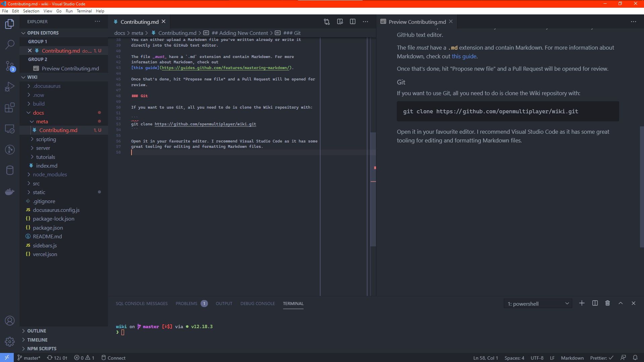Click the master branch in status bar

[x=29, y=358]
